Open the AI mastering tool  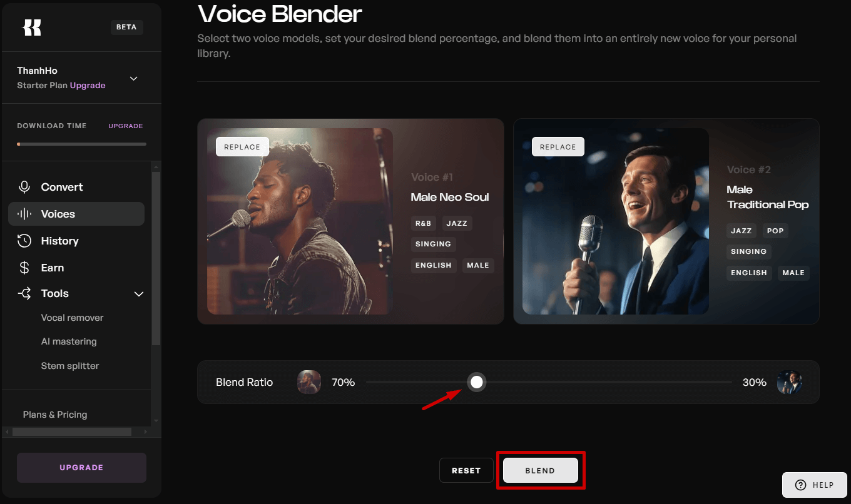69,341
